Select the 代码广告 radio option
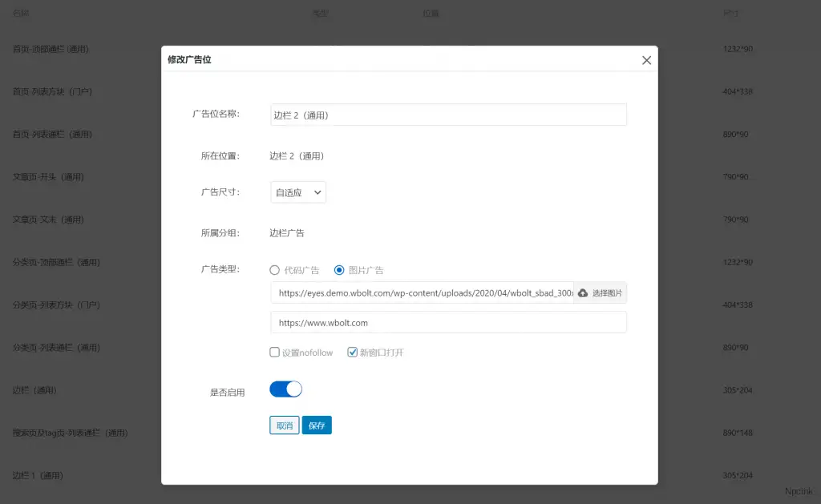 pos(275,270)
